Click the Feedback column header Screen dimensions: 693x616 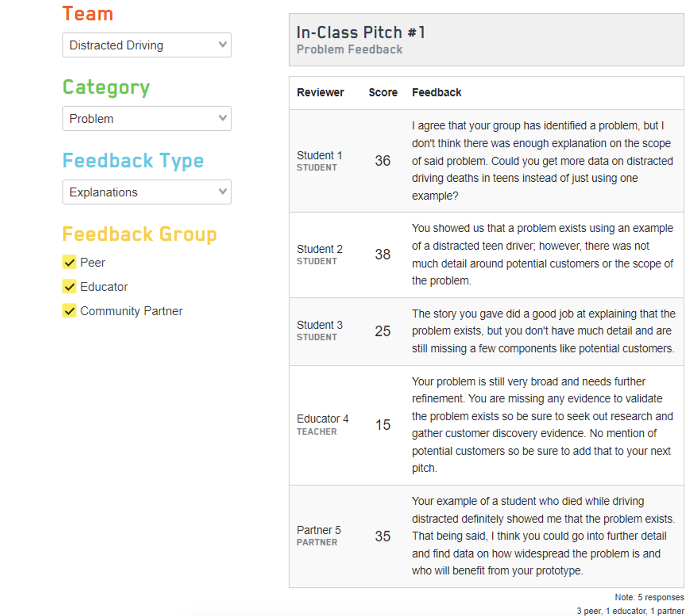tap(436, 93)
